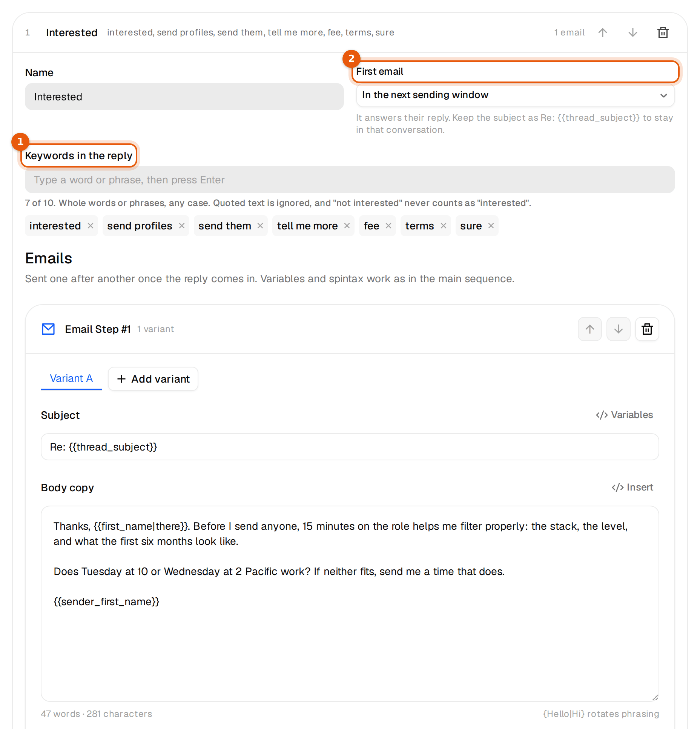Open Variables for the Subject field
The width and height of the screenshot is (700, 729).
pyautogui.click(x=625, y=415)
